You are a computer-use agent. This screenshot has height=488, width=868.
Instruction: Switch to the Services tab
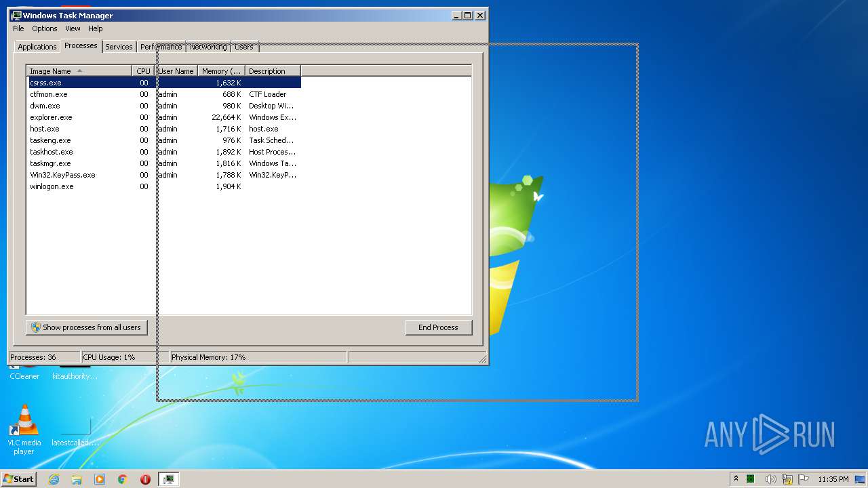pos(119,47)
